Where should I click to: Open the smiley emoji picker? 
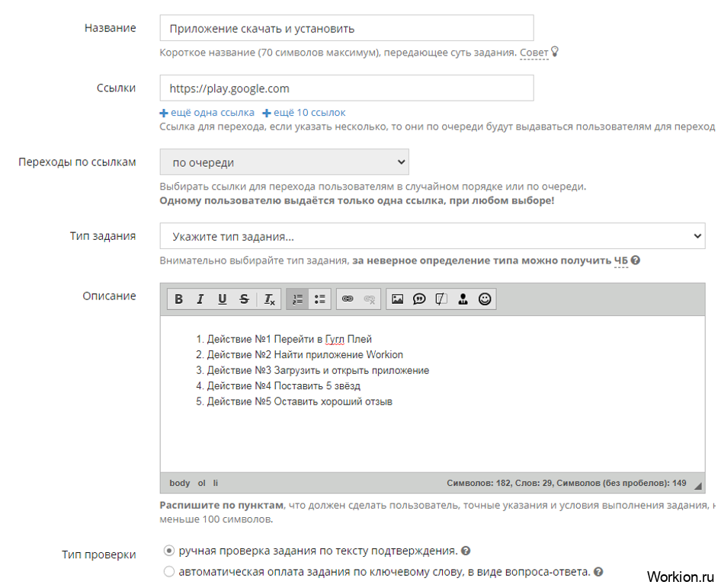tap(485, 299)
